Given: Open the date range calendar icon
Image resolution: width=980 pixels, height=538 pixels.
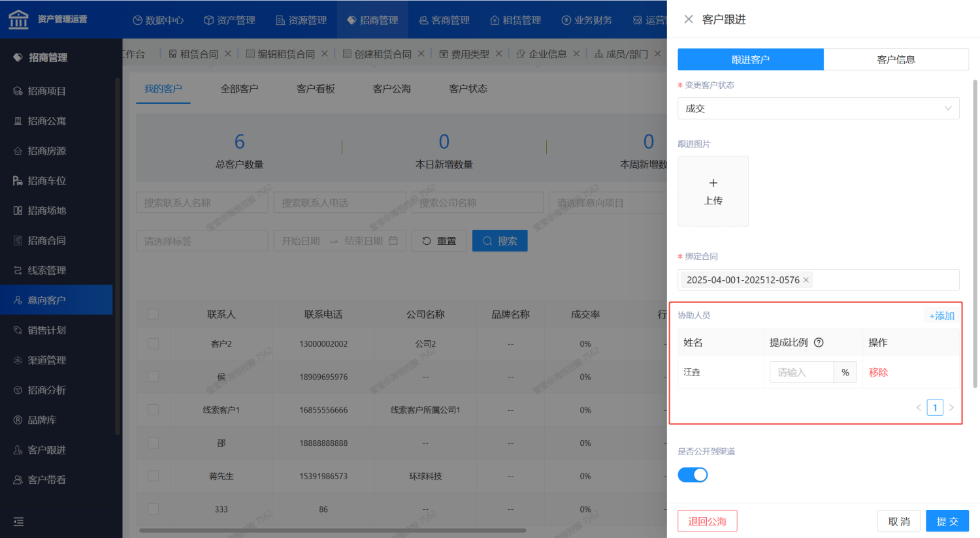Looking at the screenshot, I should tap(393, 241).
